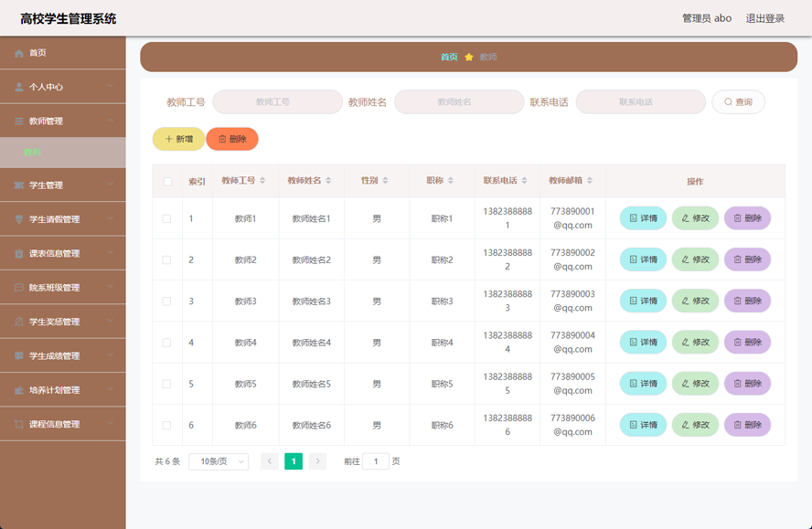Check the row for 教师1
Image resolution: width=812 pixels, height=529 pixels.
point(166,218)
